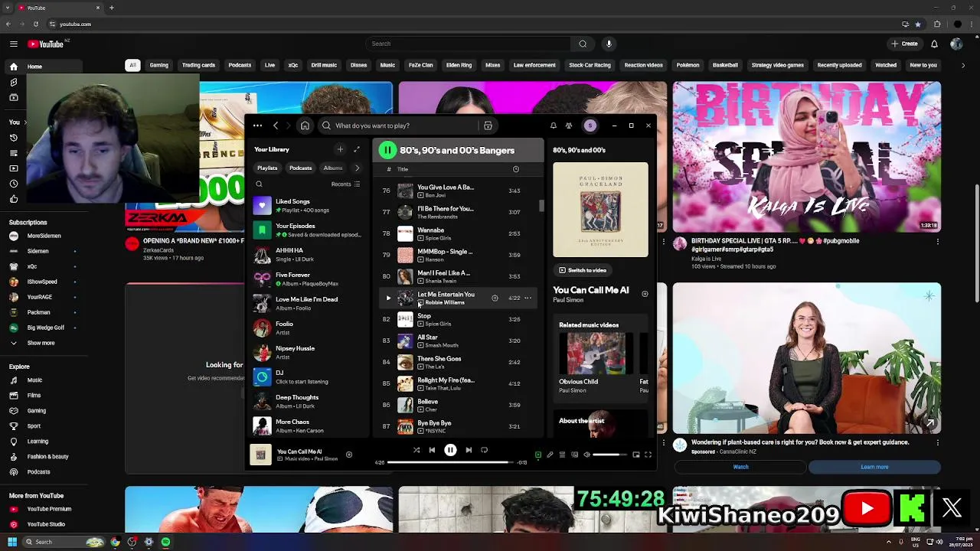Add You Can Call Me Al to Liked Songs from bottom bar
The height and width of the screenshot is (551, 980).
tap(348, 455)
